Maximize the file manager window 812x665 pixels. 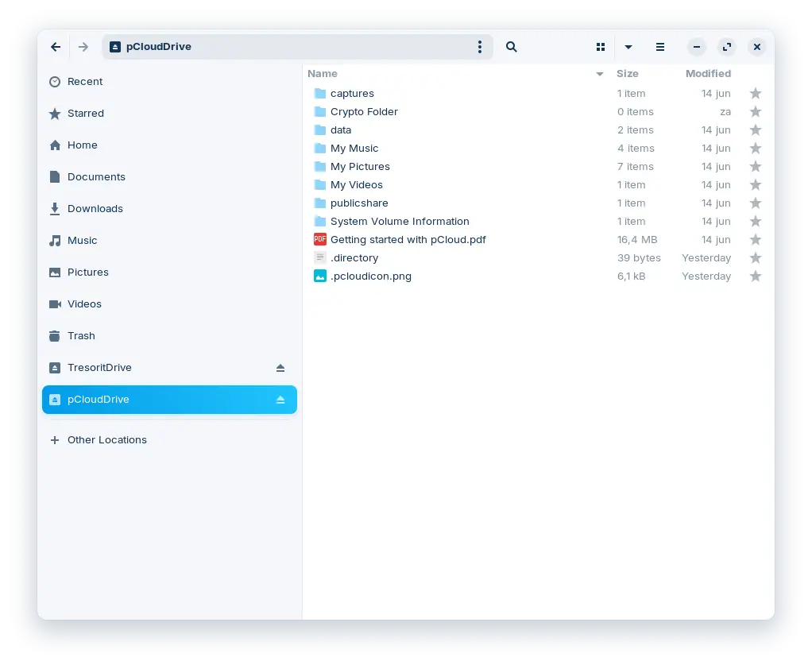[x=726, y=47]
